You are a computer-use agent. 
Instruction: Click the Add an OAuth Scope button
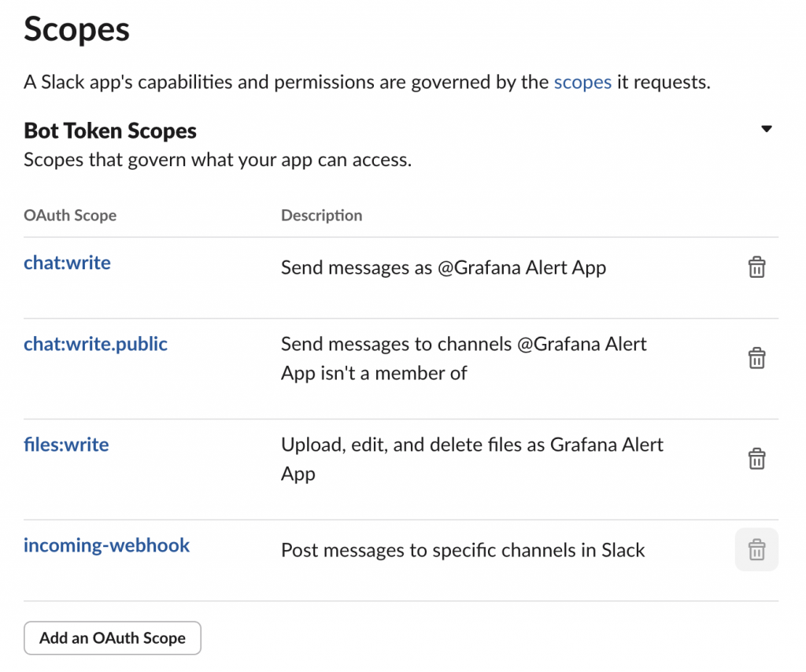[x=113, y=638]
